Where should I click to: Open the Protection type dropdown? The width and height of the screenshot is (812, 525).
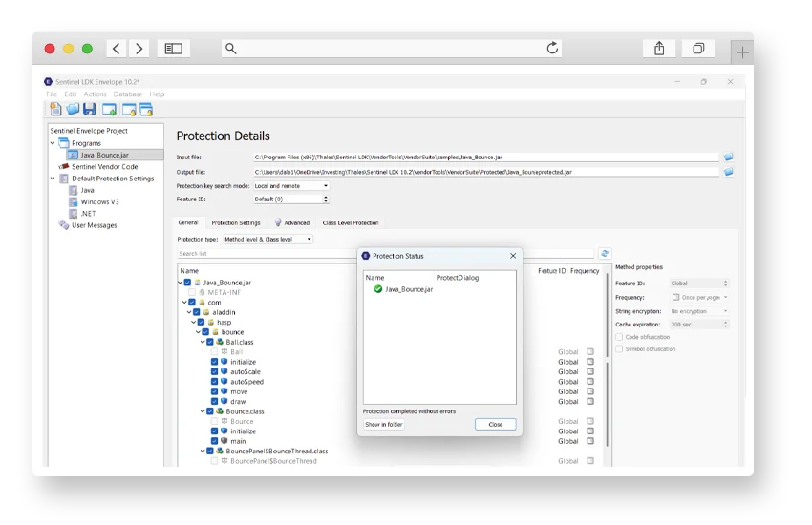click(267, 239)
